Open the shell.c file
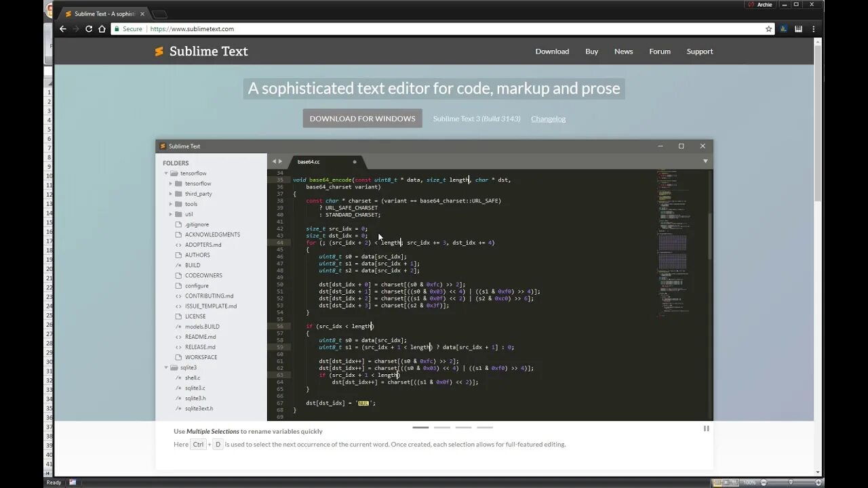Image resolution: width=868 pixels, height=488 pixels. [193, 378]
